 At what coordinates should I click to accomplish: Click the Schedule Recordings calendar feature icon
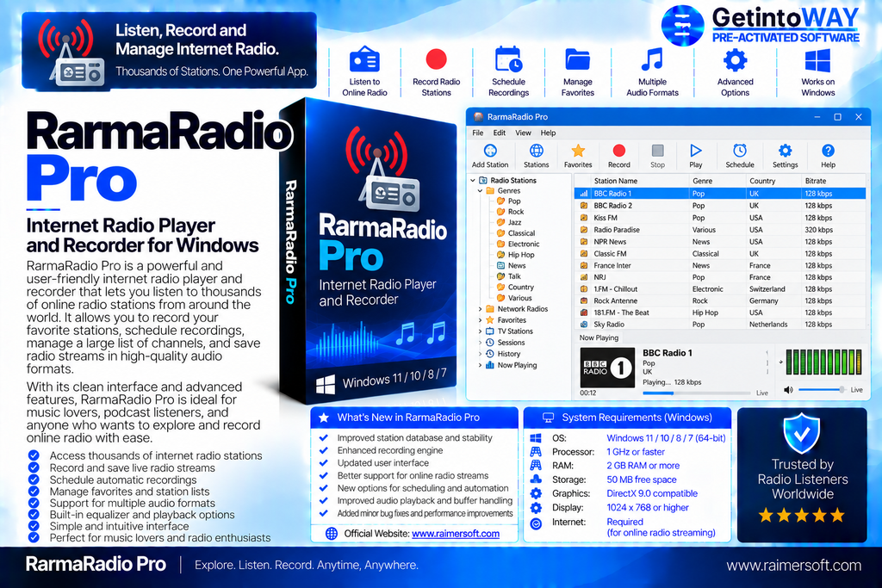(x=508, y=59)
